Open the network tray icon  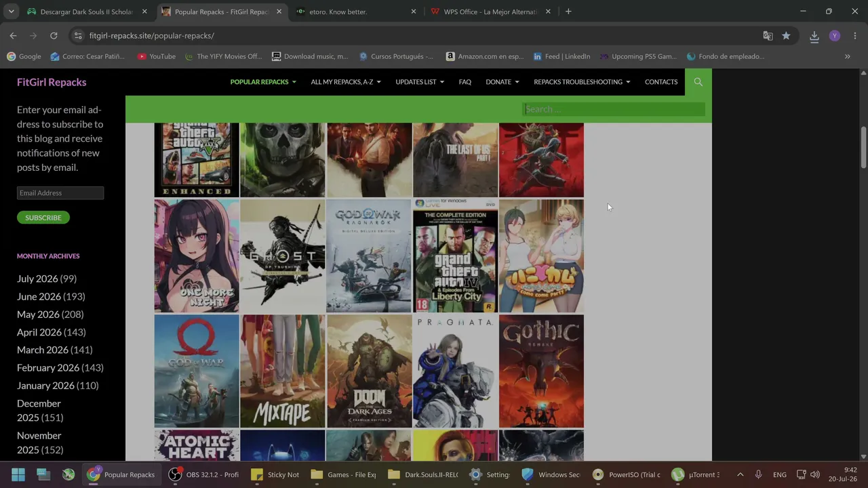(x=801, y=474)
